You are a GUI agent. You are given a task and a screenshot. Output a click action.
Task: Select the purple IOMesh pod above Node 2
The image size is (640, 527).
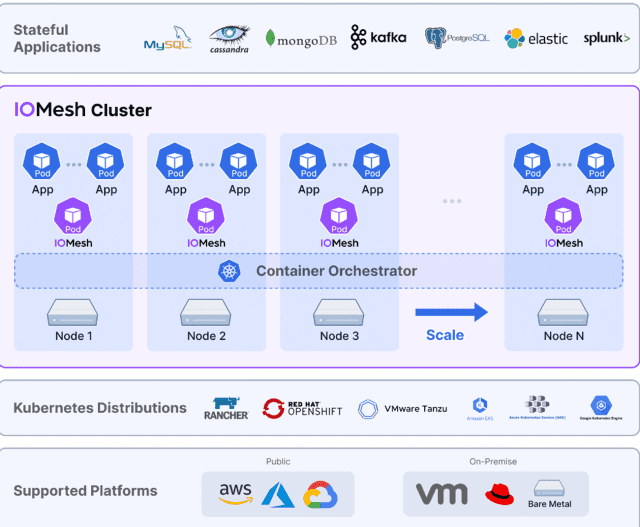tap(206, 216)
